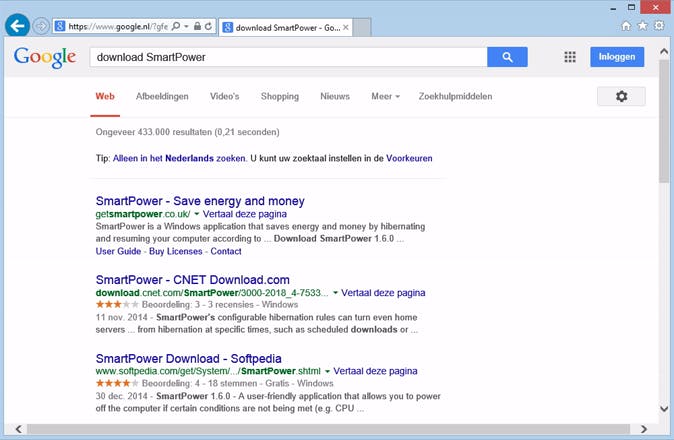
Task: Reload the page with the refresh icon
Action: coord(208,26)
